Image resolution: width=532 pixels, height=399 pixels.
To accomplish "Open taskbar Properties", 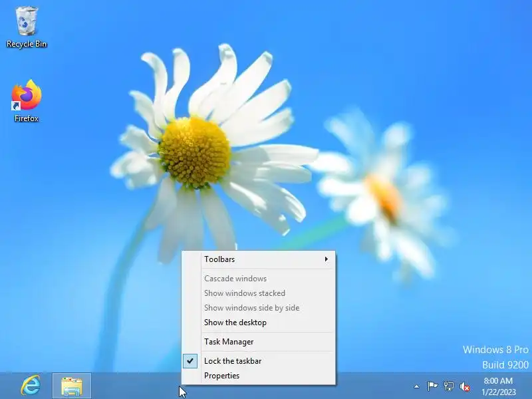I will point(259,376).
